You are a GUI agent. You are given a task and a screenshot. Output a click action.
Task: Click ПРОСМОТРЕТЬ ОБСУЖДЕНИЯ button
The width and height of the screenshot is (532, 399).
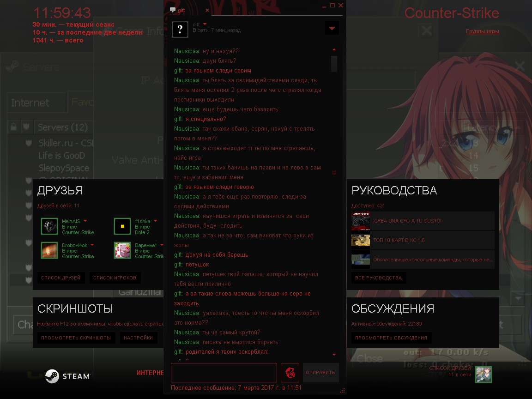pyautogui.click(x=391, y=338)
